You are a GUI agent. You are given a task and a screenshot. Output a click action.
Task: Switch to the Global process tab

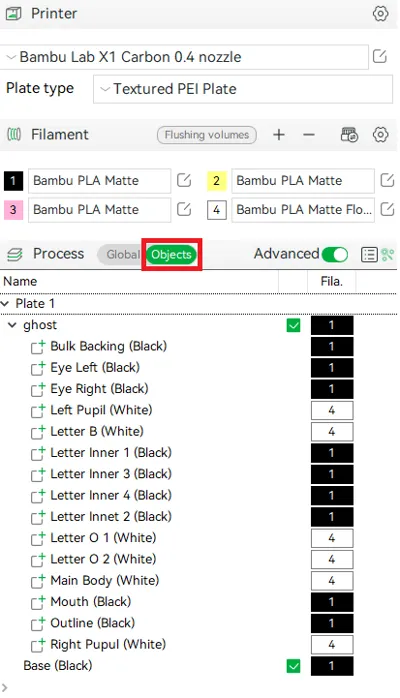coord(121,255)
